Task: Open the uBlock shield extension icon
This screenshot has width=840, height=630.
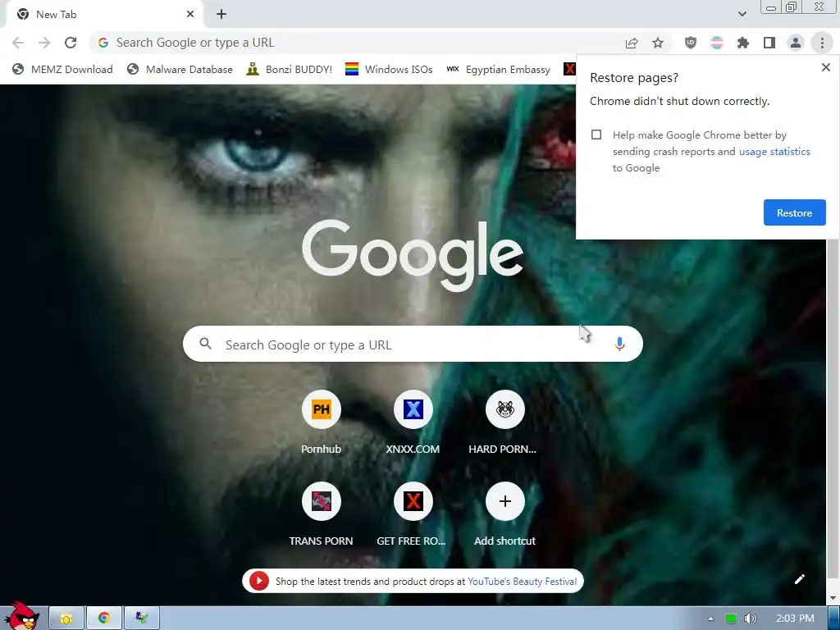Action: (x=691, y=43)
